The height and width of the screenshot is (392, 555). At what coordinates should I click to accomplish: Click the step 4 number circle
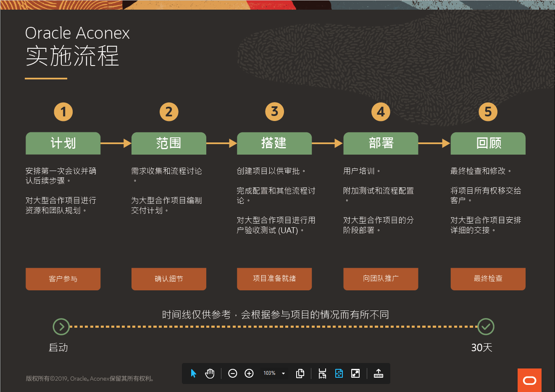tap(381, 112)
